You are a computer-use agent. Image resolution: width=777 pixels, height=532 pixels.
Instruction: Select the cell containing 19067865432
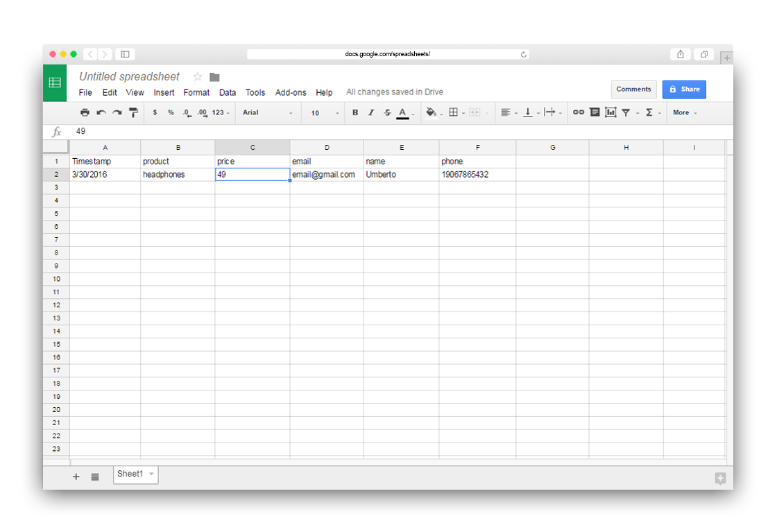(x=477, y=174)
